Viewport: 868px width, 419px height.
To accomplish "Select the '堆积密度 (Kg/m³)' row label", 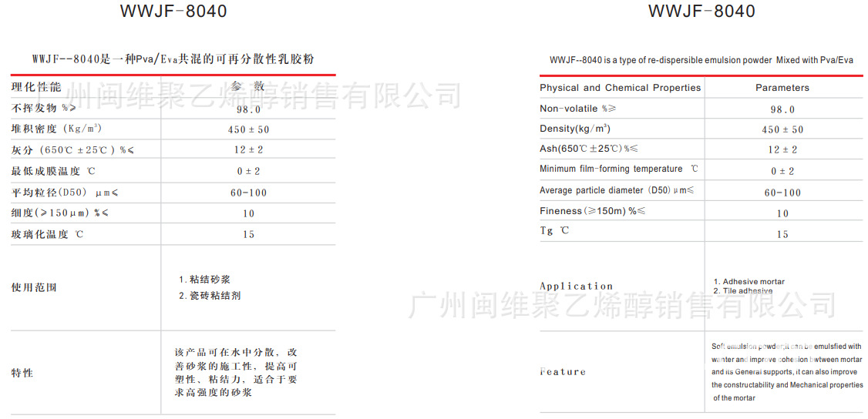I will point(56,129).
